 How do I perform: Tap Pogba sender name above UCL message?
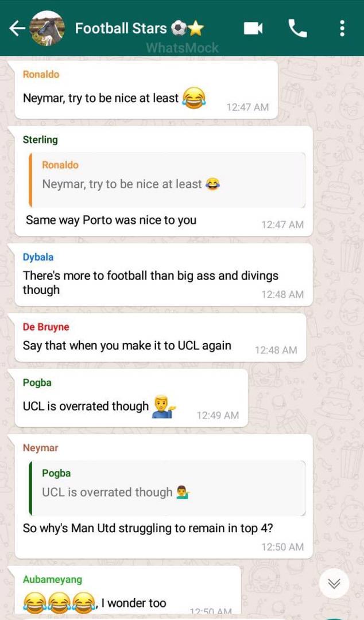(x=37, y=383)
